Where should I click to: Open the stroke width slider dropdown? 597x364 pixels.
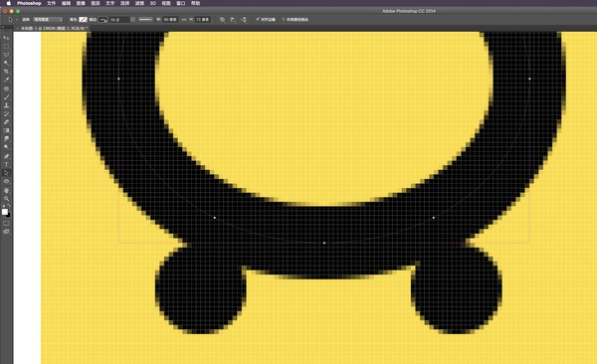[133, 20]
